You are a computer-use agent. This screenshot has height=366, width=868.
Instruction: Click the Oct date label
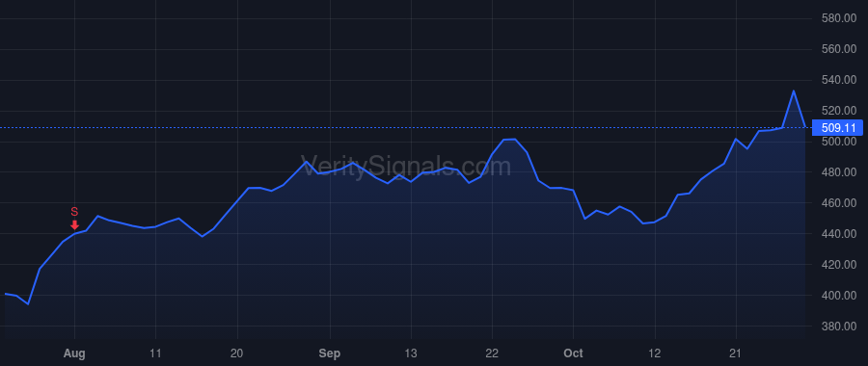pyautogui.click(x=574, y=353)
